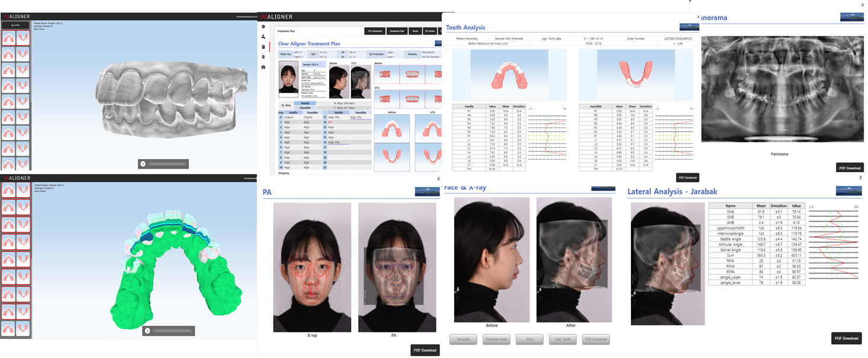Click the plus icon in Treatment Plan sidebar
The image size is (868, 358).
pyautogui.click(x=263, y=27)
